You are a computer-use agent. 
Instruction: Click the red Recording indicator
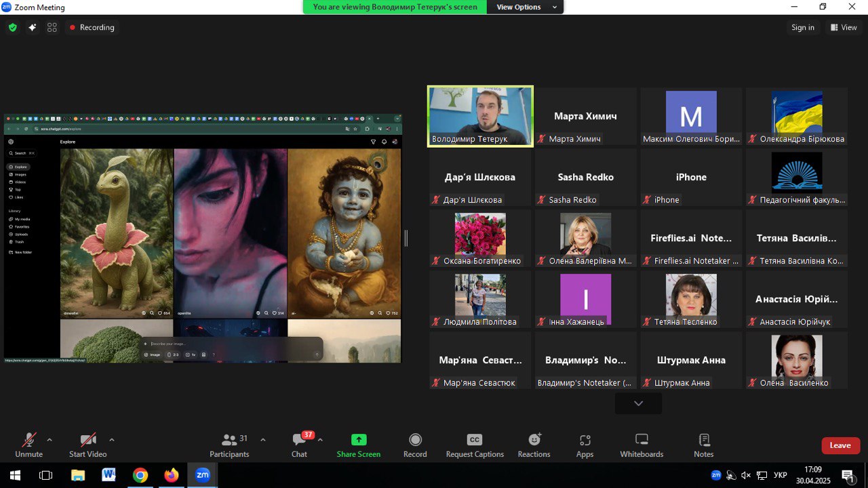tap(92, 28)
